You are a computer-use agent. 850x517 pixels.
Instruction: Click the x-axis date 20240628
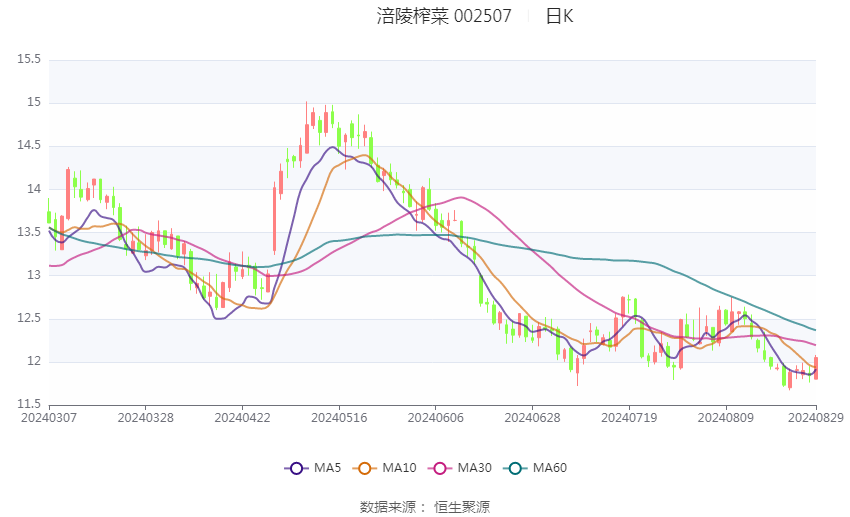click(x=532, y=418)
